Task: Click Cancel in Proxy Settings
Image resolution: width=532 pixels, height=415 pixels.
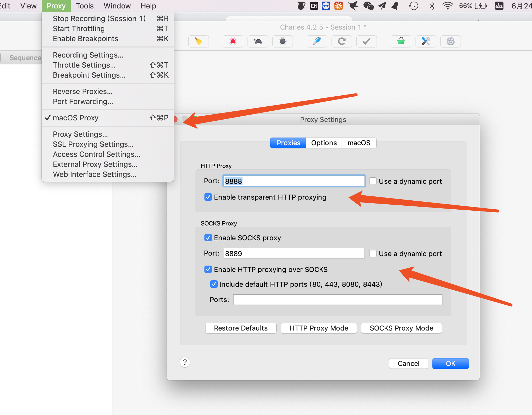Action: (408, 364)
